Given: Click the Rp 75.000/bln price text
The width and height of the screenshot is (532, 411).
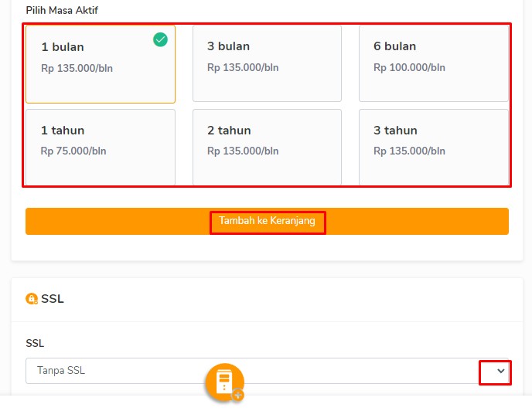Looking at the screenshot, I should pyautogui.click(x=73, y=151).
